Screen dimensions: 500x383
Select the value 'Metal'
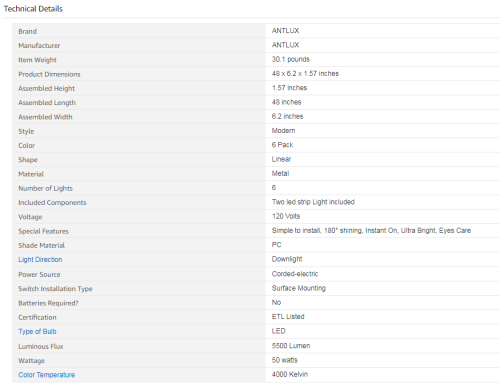tap(280, 173)
